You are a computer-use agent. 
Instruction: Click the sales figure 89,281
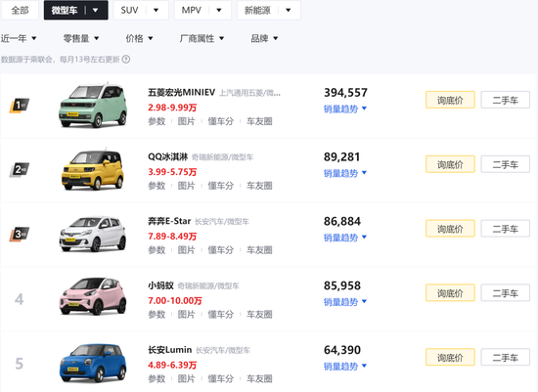pyautogui.click(x=341, y=156)
